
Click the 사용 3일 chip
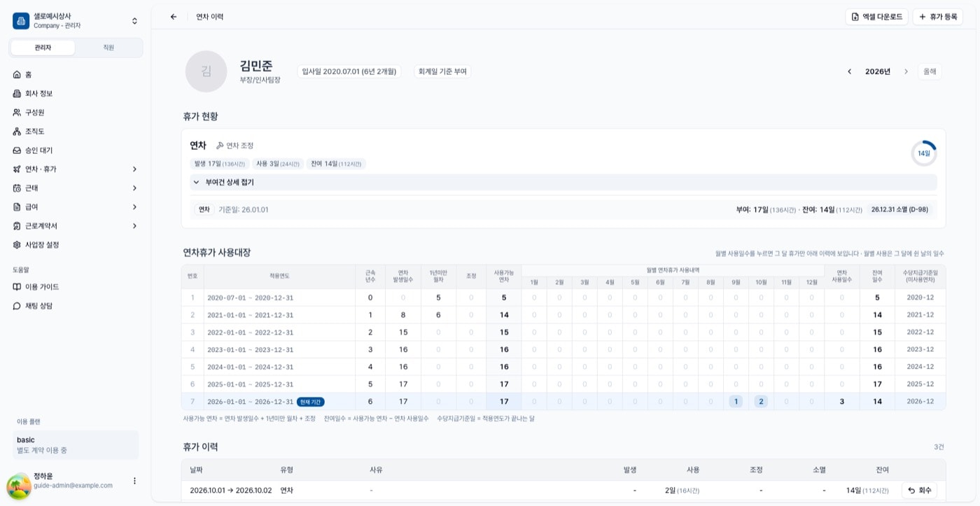[278, 164]
